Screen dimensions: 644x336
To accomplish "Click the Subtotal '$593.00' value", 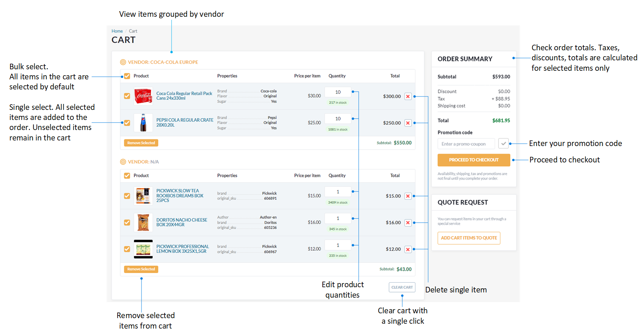I will [501, 77].
